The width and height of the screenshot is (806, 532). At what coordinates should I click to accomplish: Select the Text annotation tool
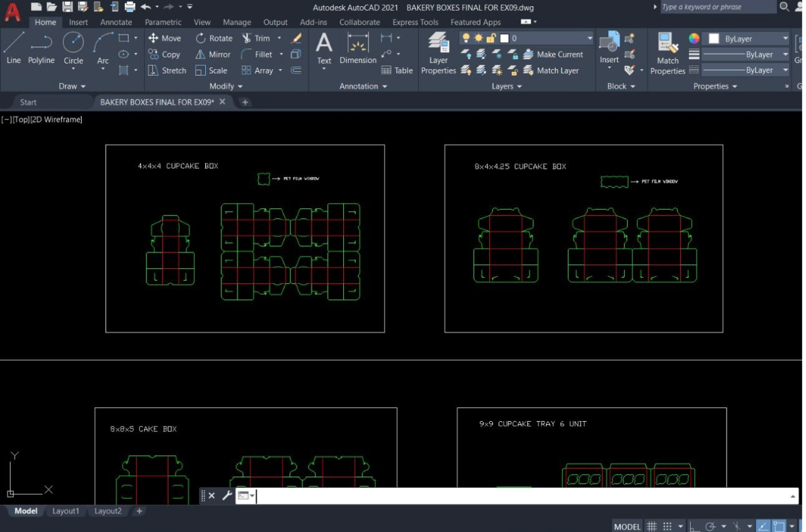(x=324, y=48)
